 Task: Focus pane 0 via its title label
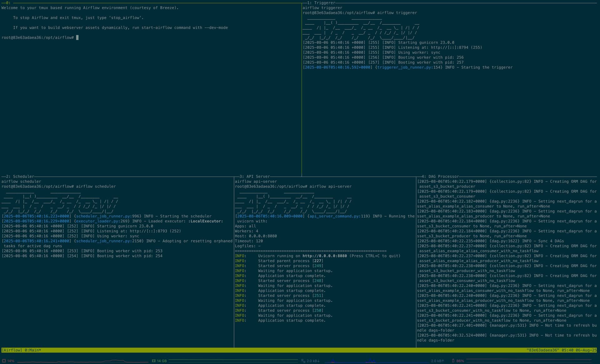pyautogui.click(x=8, y=3)
